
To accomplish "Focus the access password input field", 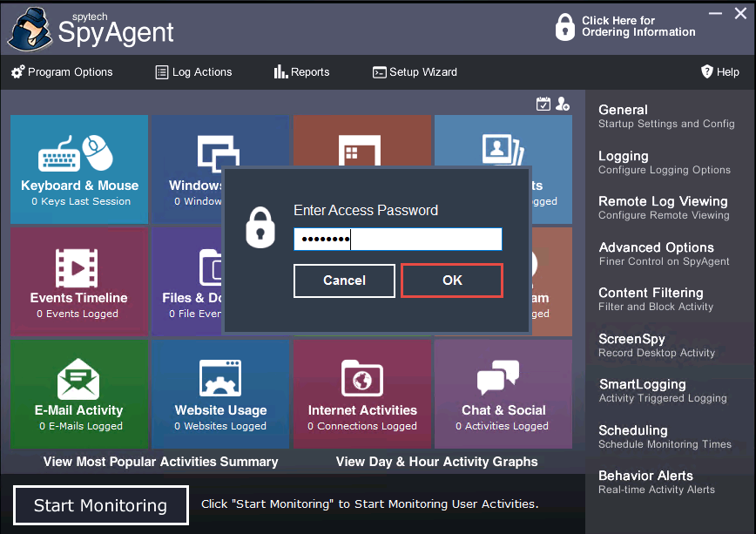I will 398,240.
